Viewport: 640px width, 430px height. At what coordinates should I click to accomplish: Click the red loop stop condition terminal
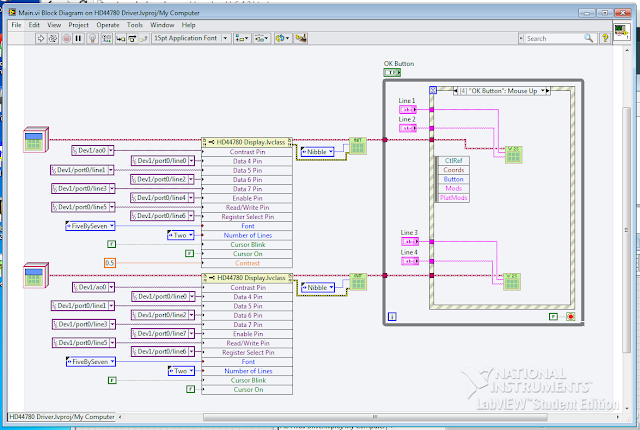click(x=571, y=316)
